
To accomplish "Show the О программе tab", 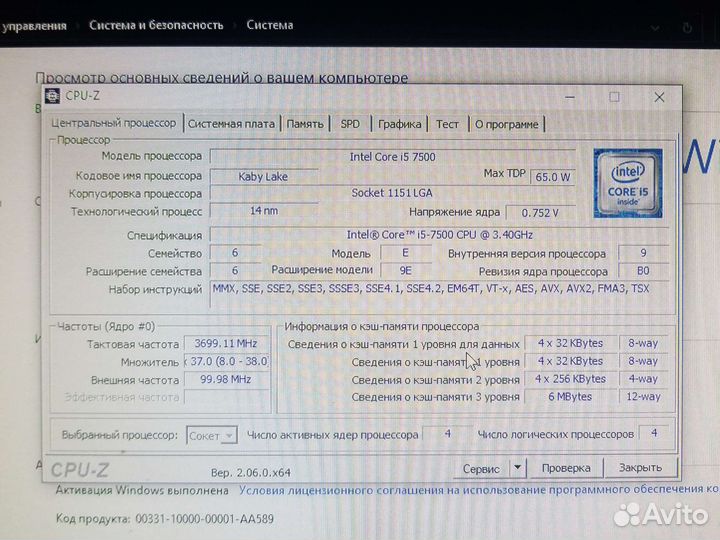I will click(x=506, y=124).
